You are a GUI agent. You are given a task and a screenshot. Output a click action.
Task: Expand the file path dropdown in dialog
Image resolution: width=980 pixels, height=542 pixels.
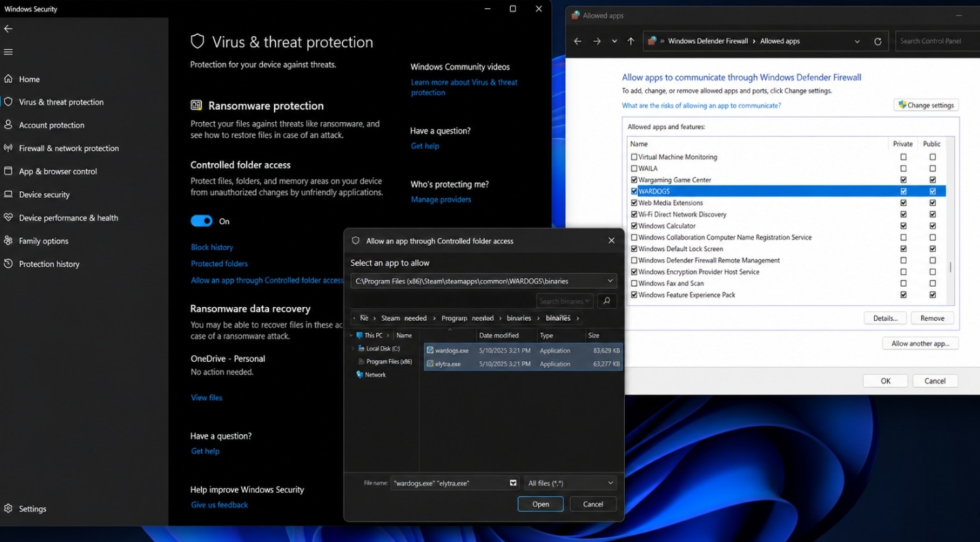pos(610,281)
